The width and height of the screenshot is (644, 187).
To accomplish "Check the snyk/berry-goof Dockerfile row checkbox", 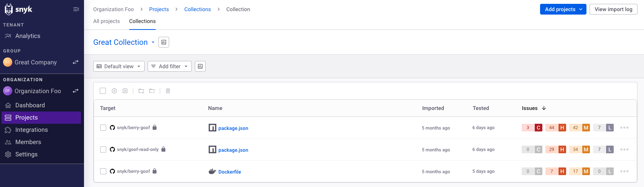I will 103,171.
